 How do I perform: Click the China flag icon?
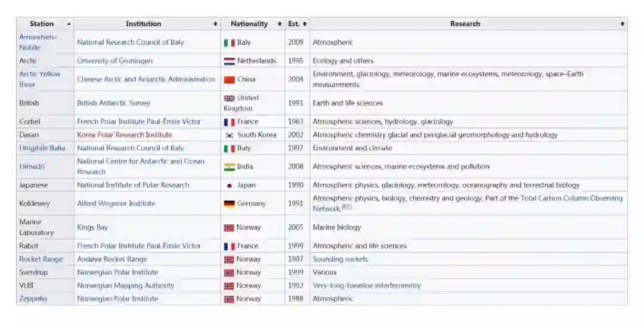(x=229, y=80)
